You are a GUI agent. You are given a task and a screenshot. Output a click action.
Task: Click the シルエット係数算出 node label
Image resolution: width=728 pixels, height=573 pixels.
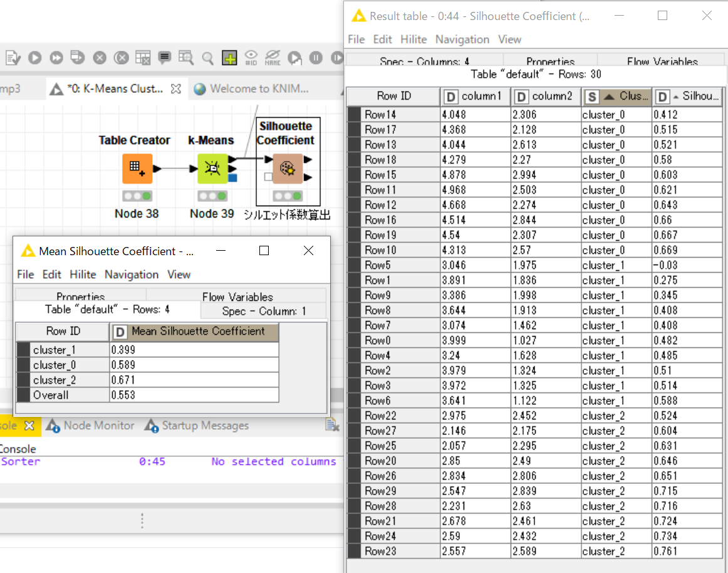pyautogui.click(x=287, y=214)
